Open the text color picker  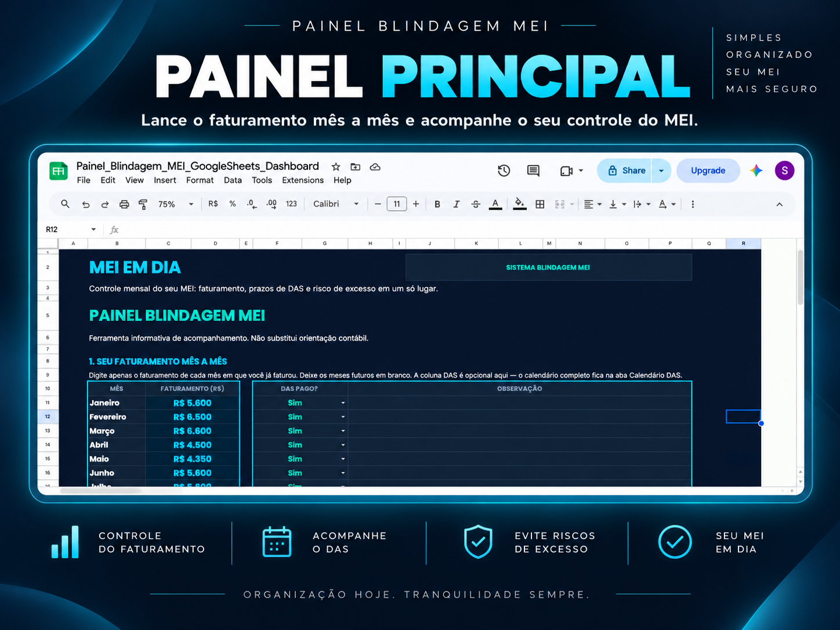tap(495, 204)
